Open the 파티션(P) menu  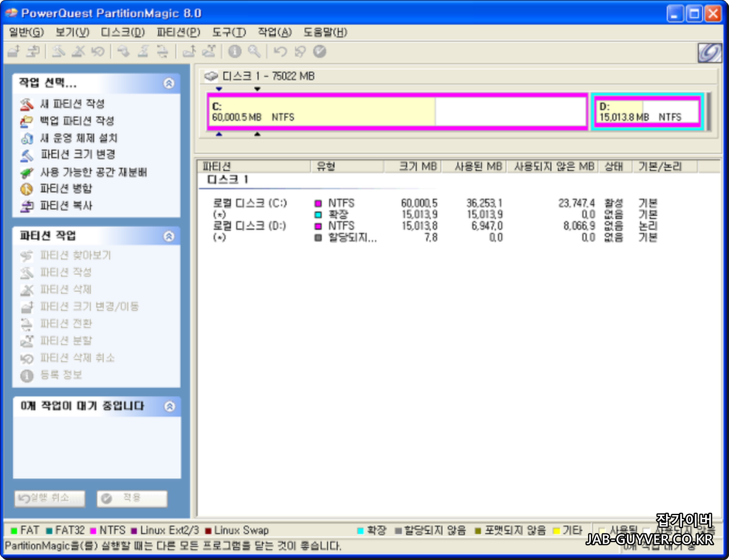(179, 32)
